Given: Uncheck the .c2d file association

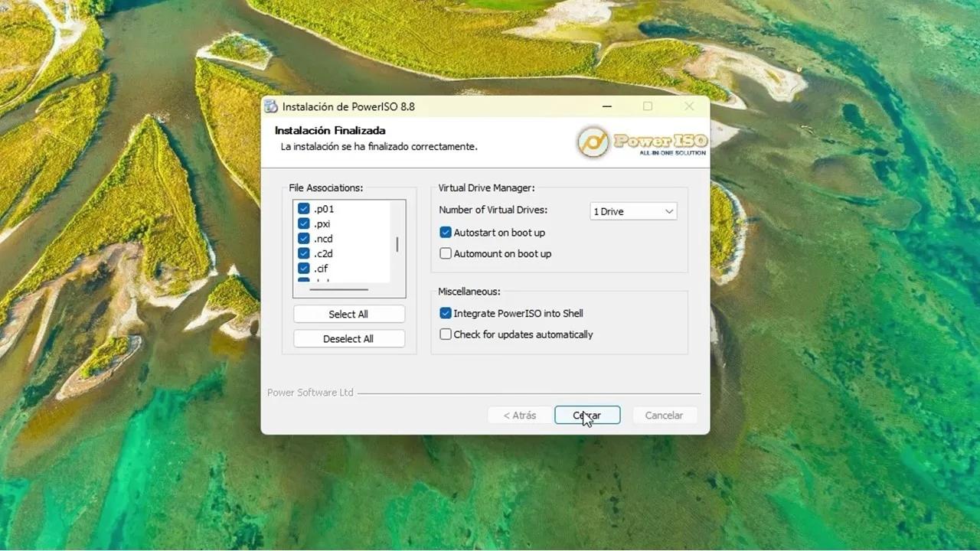Looking at the screenshot, I should tap(303, 253).
